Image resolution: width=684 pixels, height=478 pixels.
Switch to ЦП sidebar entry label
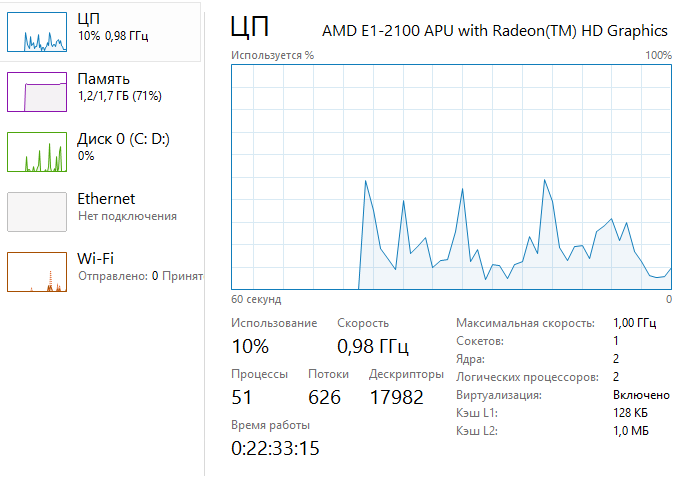coord(89,19)
